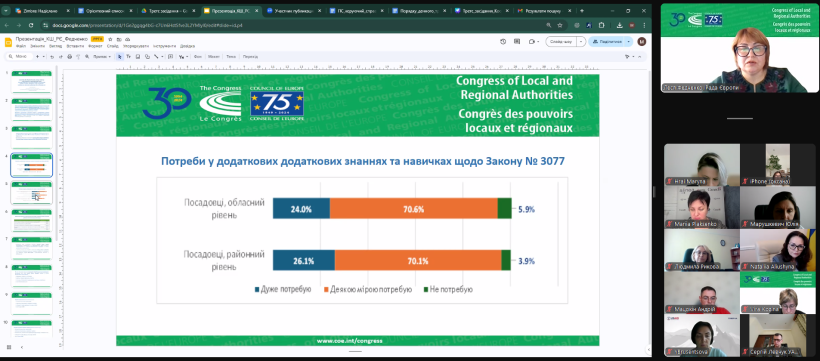Click the print icon in toolbar
820x361 pixels.
[x=70, y=57]
